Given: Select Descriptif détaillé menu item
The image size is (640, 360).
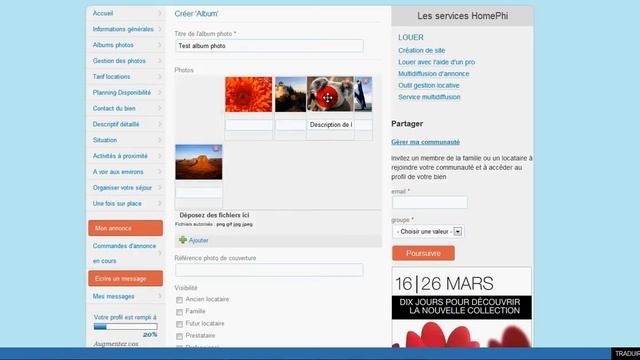Looking at the screenshot, I should tap(116, 124).
